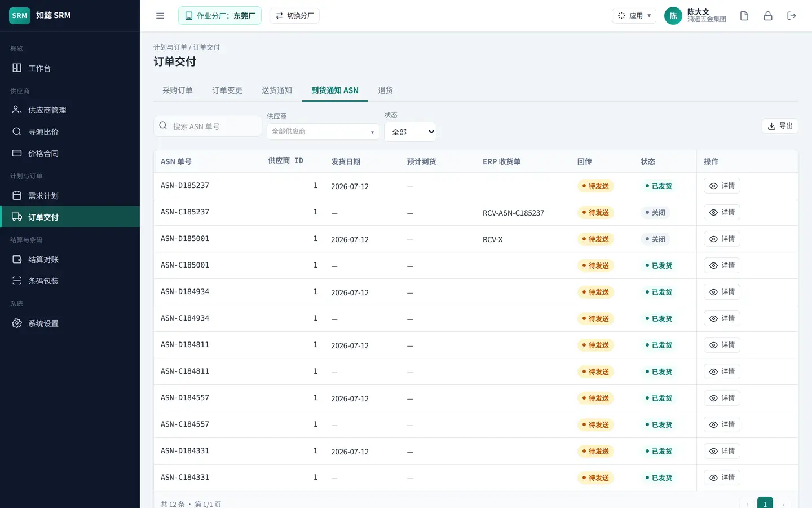Click the lock screen icon
Viewport: 812px width, 508px height.
(x=768, y=16)
